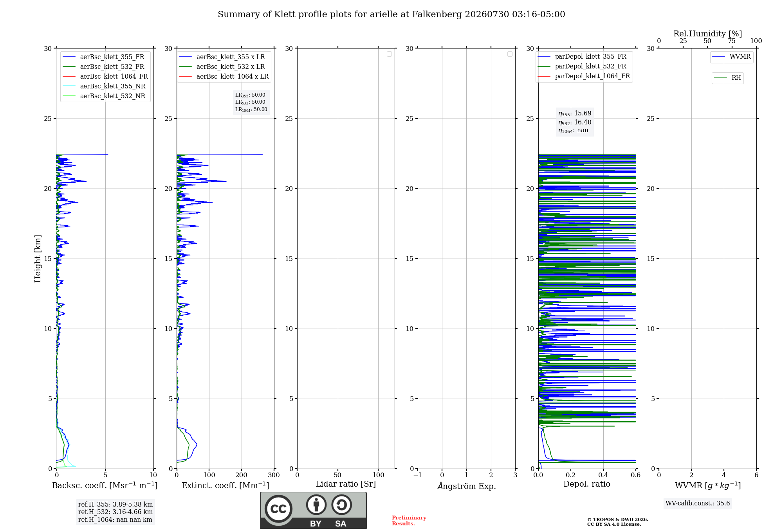Image resolution: width=783 pixels, height=532 pixels.
Task: Click the Backsc. coeff. axis label
Action: (x=105, y=485)
